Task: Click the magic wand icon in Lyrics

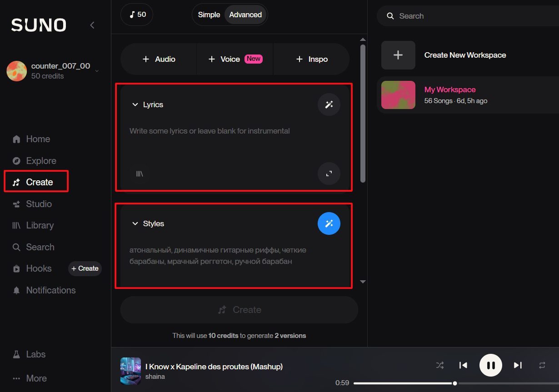Action: coord(329,104)
